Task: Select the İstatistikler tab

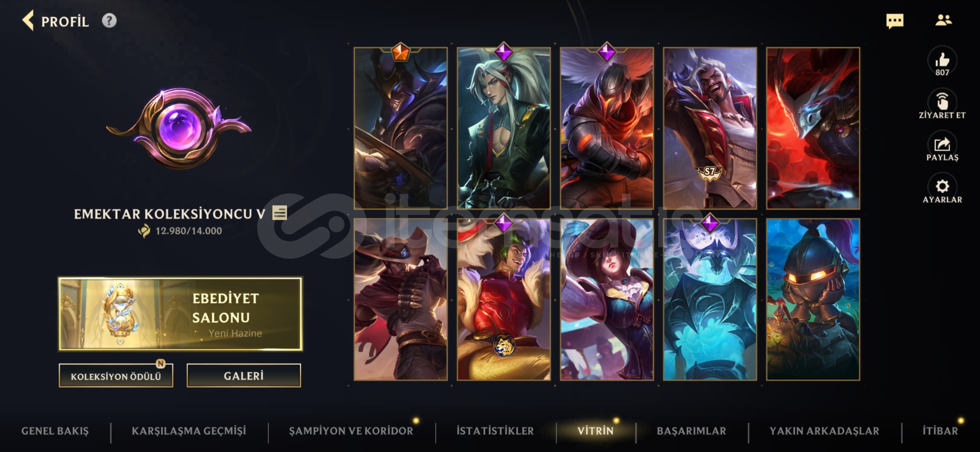Action: coord(495,431)
